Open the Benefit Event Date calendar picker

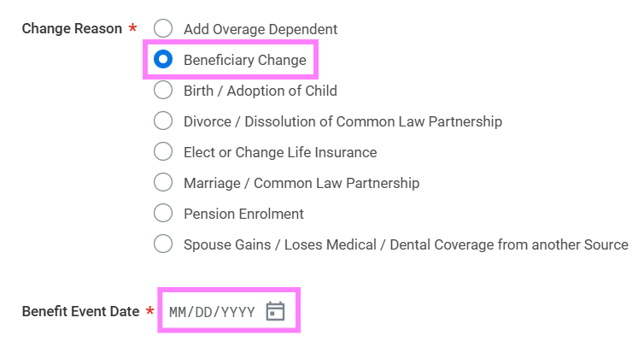(275, 311)
